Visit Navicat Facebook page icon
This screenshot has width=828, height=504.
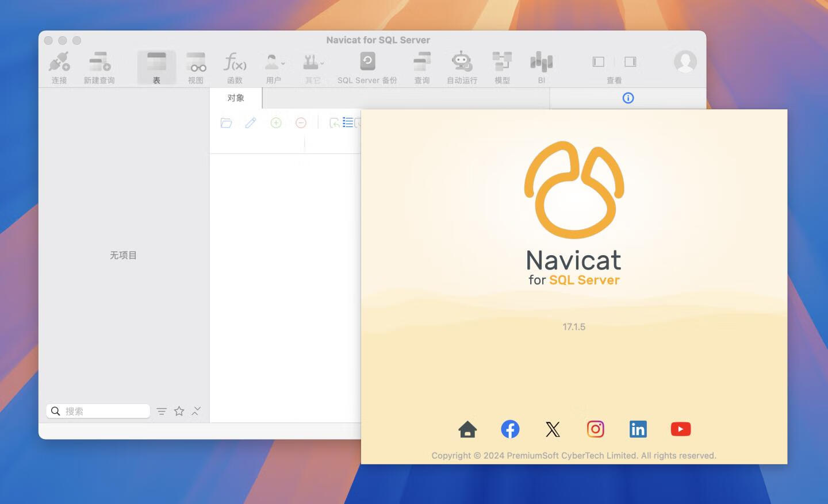(x=510, y=429)
